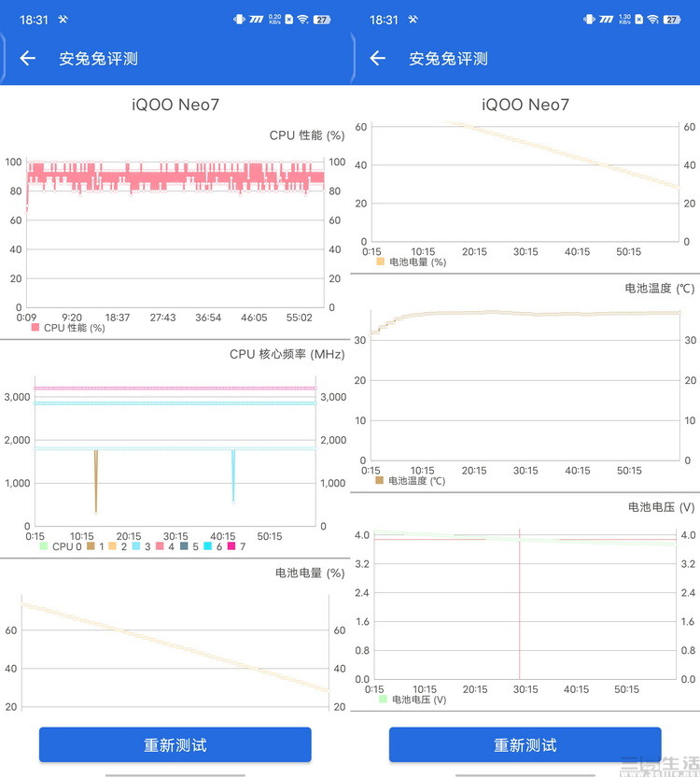Tap the iQOO Neo7 heading on the right screen

pyautogui.click(x=525, y=105)
